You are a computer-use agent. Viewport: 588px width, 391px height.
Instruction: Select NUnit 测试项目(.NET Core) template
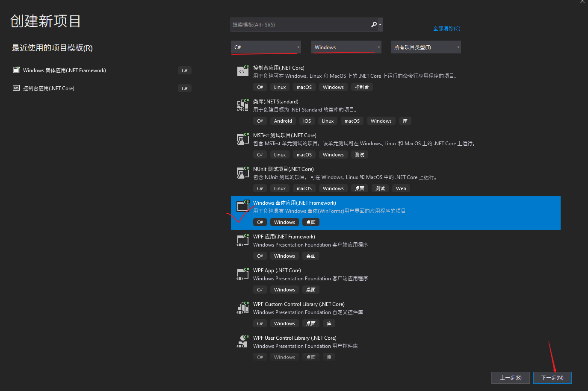coord(284,169)
